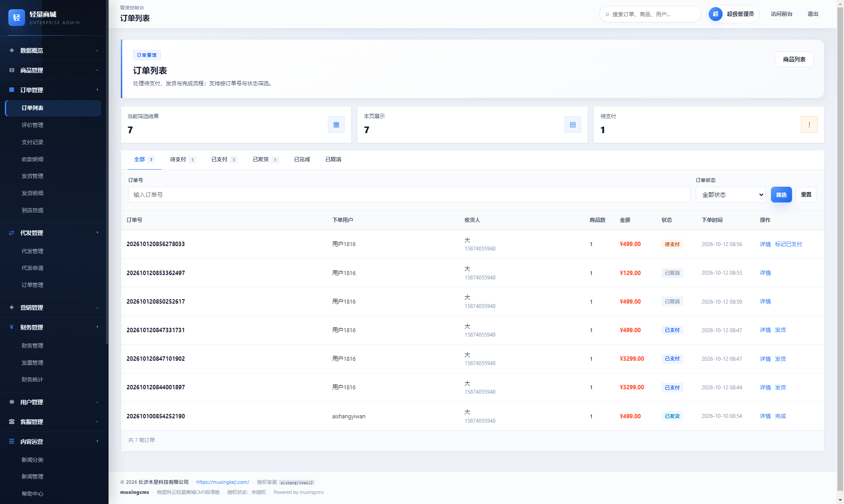
Task: Click the 输入订单号 input field
Action: pos(409,195)
